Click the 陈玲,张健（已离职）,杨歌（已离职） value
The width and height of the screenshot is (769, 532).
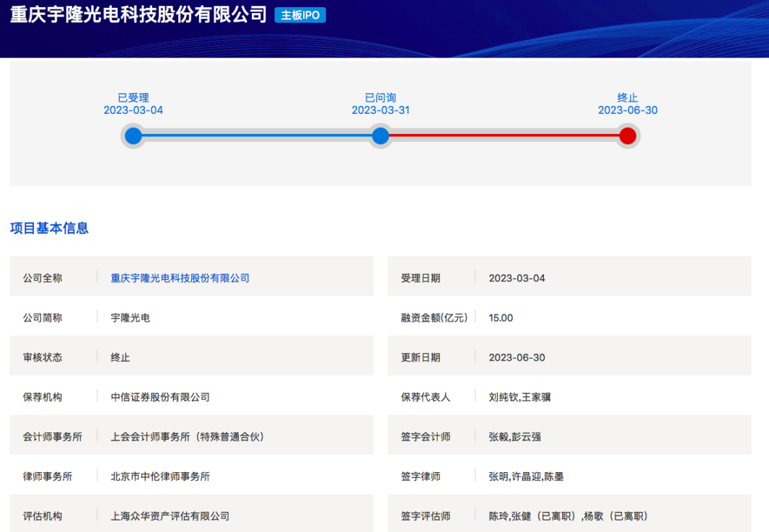(x=570, y=516)
